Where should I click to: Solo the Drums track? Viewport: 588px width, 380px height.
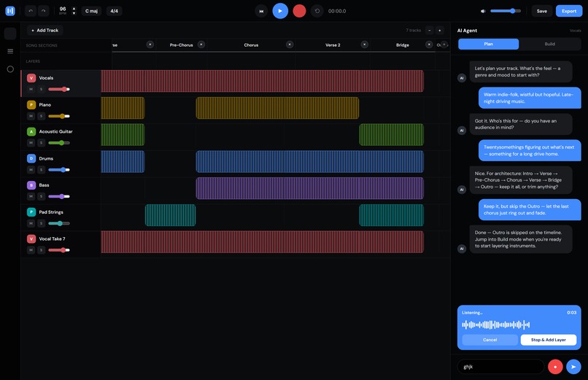pyautogui.click(x=42, y=170)
